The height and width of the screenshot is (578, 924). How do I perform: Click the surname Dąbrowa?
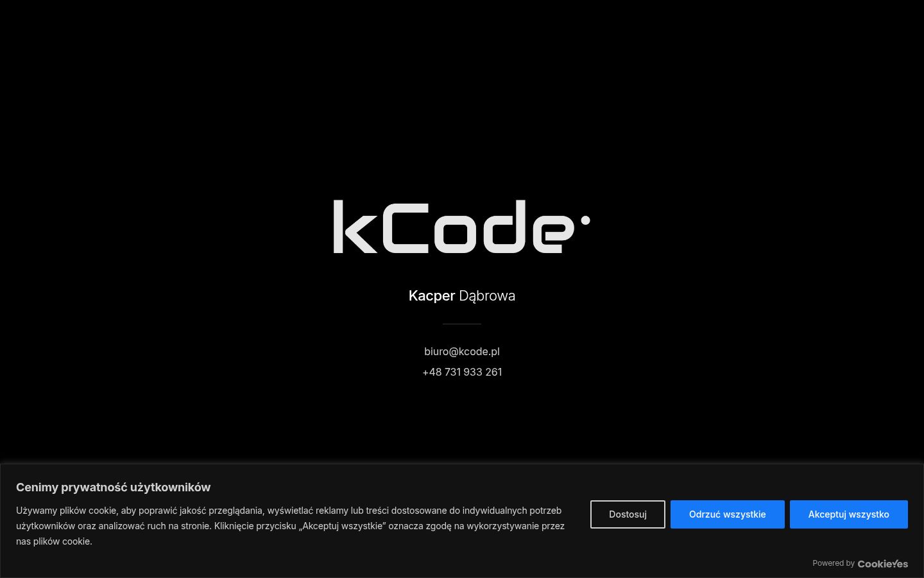[x=487, y=296]
